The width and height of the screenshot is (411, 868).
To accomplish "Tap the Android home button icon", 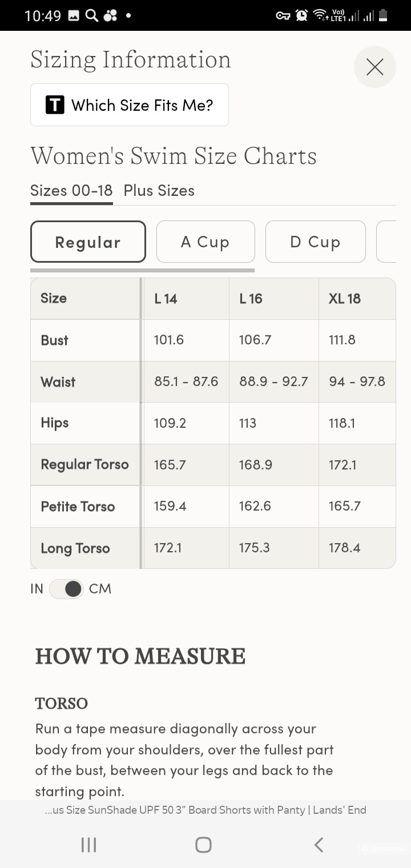I will (204, 845).
